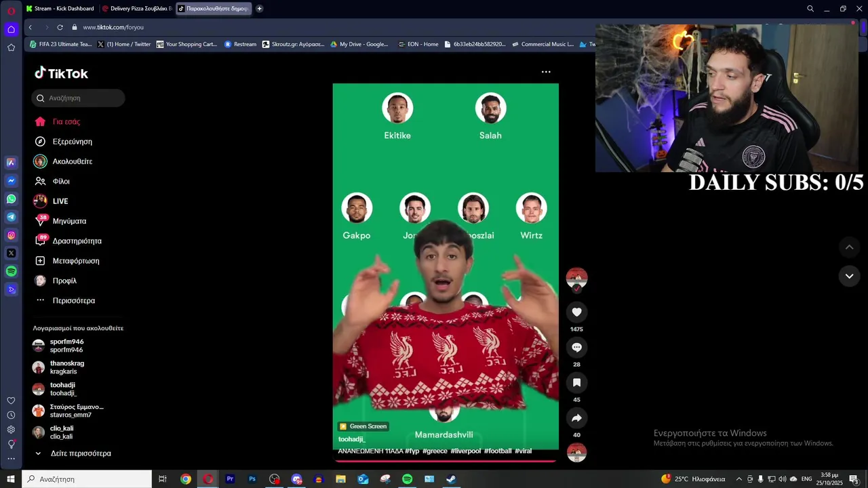Open Telegram in Opera sidebar

11,217
